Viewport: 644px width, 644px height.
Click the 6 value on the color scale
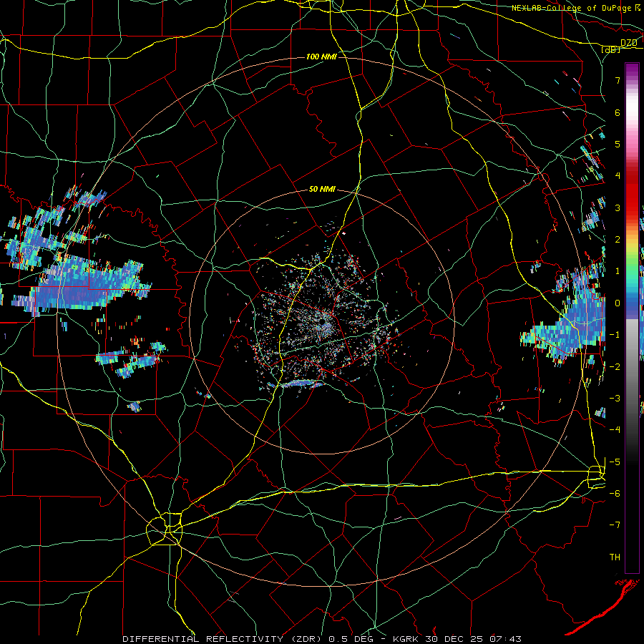coord(618,112)
